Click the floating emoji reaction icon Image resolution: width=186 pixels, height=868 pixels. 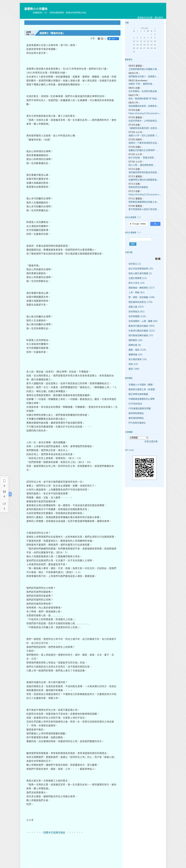pyautogui.click(x=4, y=492)
